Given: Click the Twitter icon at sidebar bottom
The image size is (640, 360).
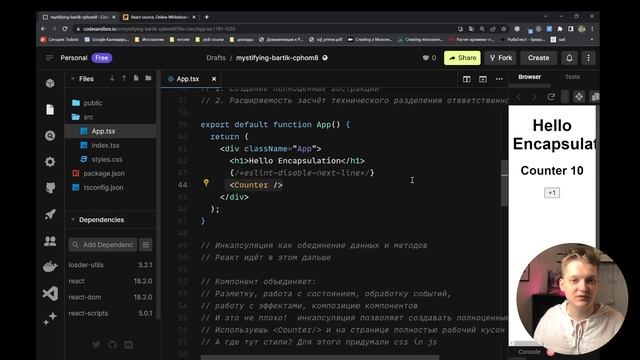Looking at the screenshot, I should pyautogui.click(x=96, y=345).
